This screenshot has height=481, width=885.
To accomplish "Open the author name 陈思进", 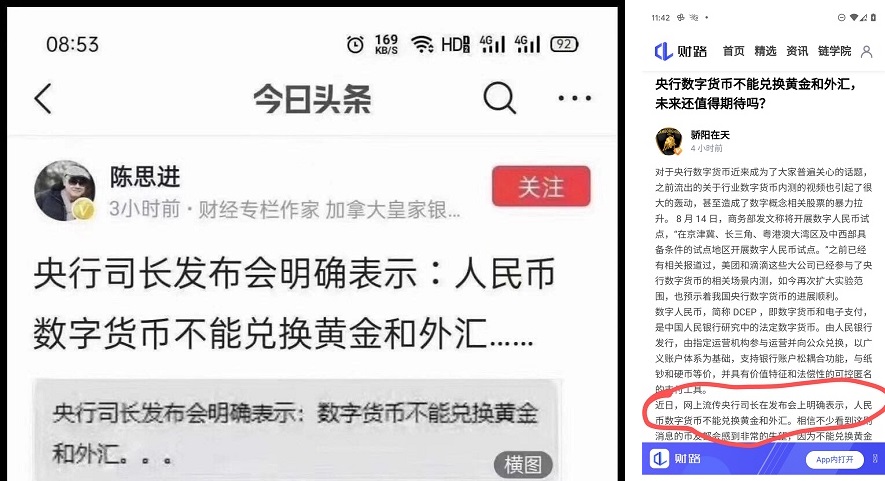I will pos(145,177).
